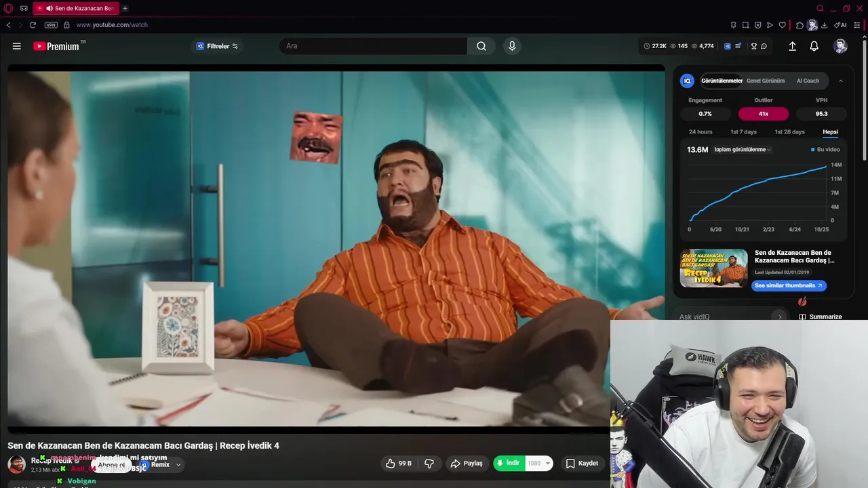
Task: Open Opera easy setup sliders icon
Action: click(x=857, y=25)
